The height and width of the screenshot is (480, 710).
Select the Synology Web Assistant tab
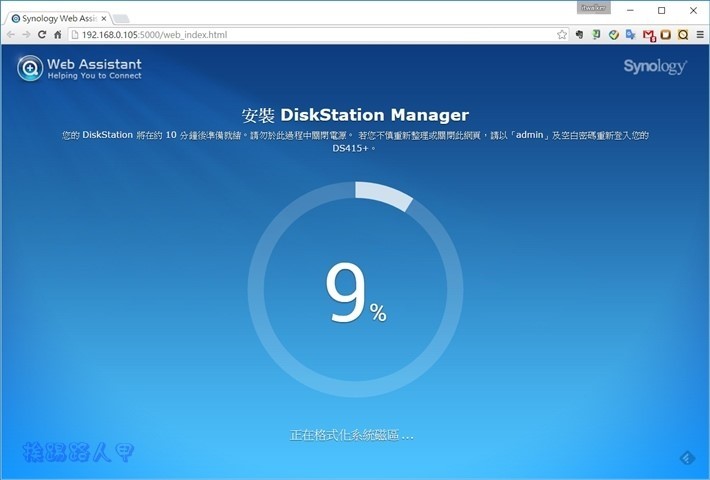click(55, 18)
